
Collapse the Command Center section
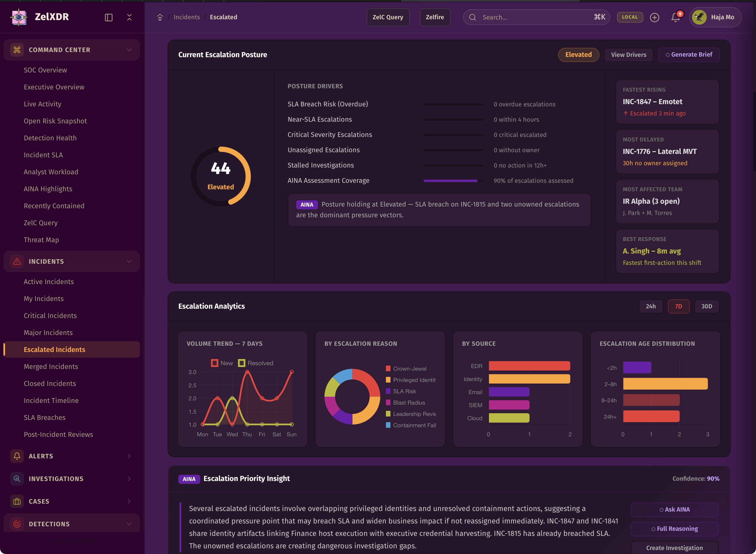[129, 50]
